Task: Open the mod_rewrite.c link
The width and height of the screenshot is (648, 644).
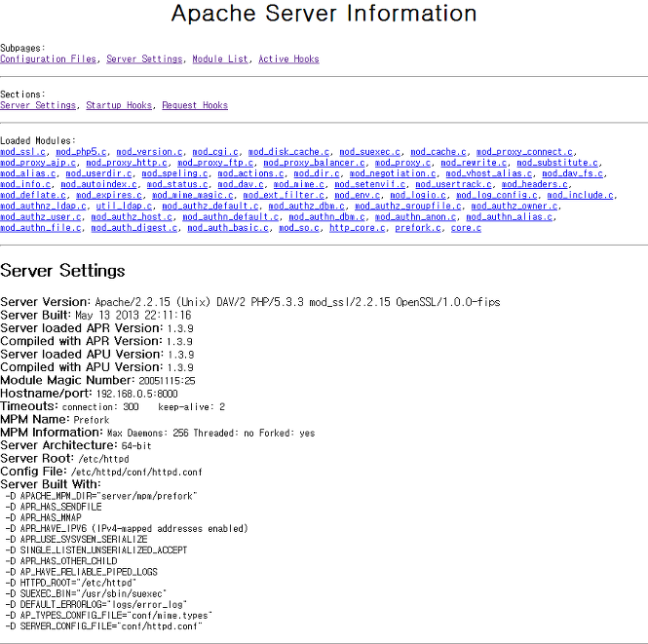Action: [x=474, y=163]
